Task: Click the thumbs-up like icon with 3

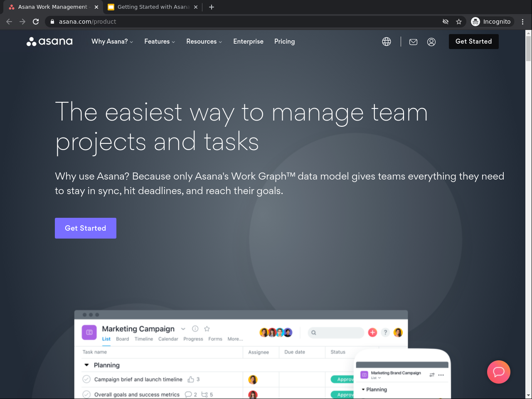Action: 191,379
